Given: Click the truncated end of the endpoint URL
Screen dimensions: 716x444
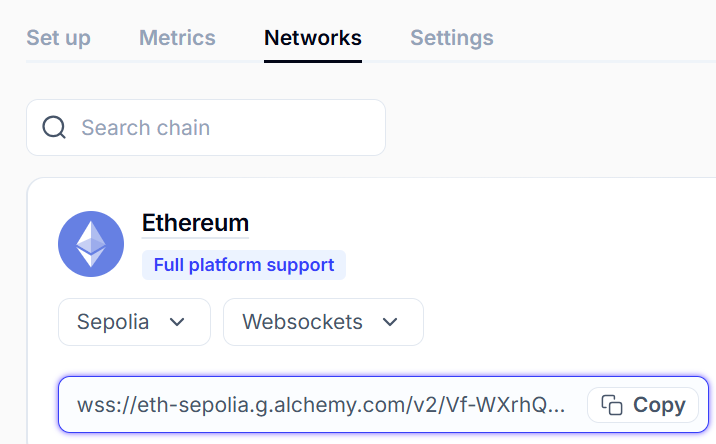Looking at the screenshot, I should click(x=555, y=405).
